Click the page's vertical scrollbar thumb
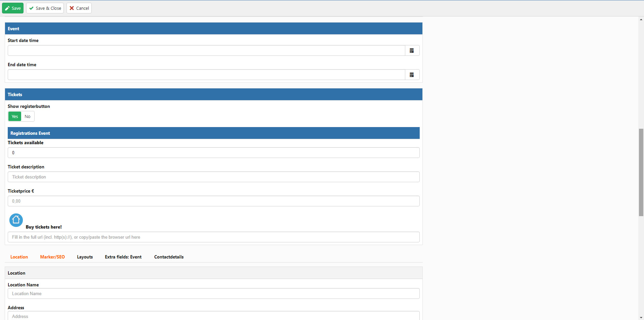Viewport: 644px width, 320px height. pos(641,172)
